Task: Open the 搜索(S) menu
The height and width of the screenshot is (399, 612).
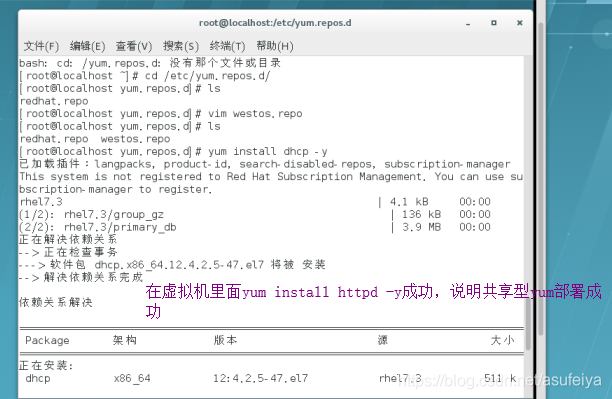Action: (181, 46)
